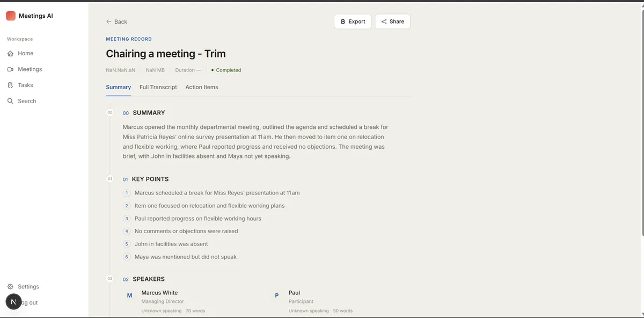Screen dimensions: 644x318
Task: Click the Paul P avatar
Action: tap(276, 295)
